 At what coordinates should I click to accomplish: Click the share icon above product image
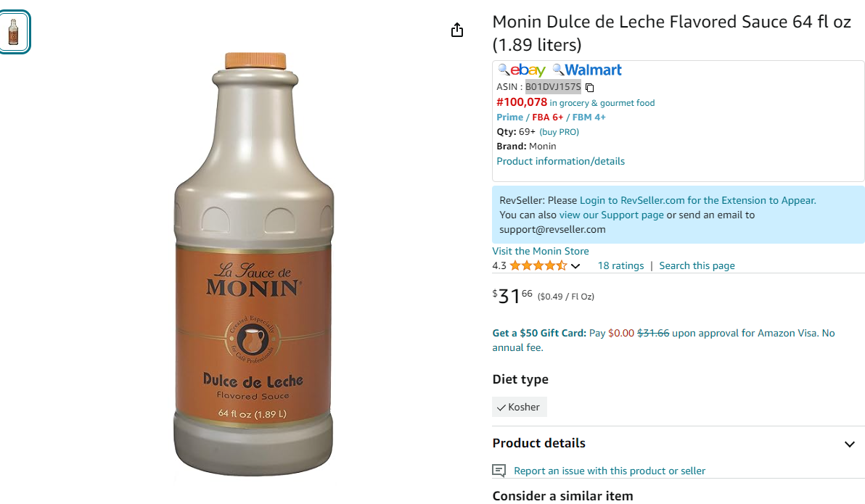tap(456, 30)
